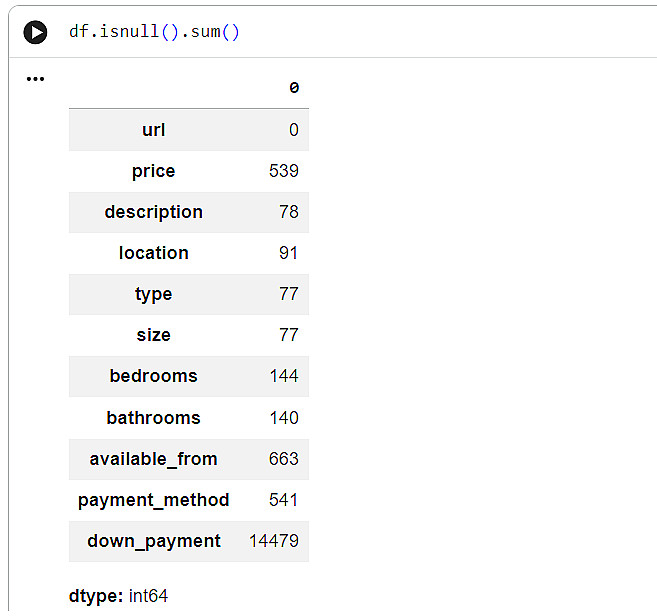Screen dimensions: 657x616
Task: Click the bedrooms row label
Action: (153, 376)
